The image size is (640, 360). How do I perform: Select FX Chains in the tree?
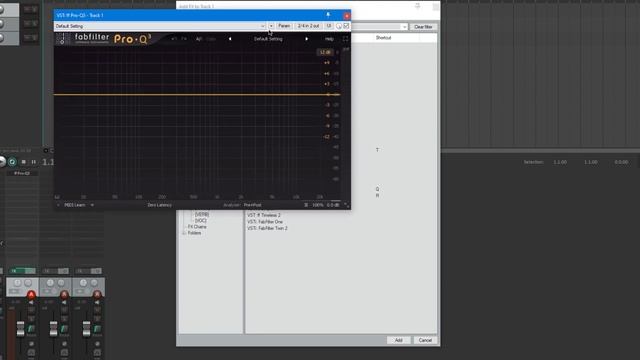point(197,227)
